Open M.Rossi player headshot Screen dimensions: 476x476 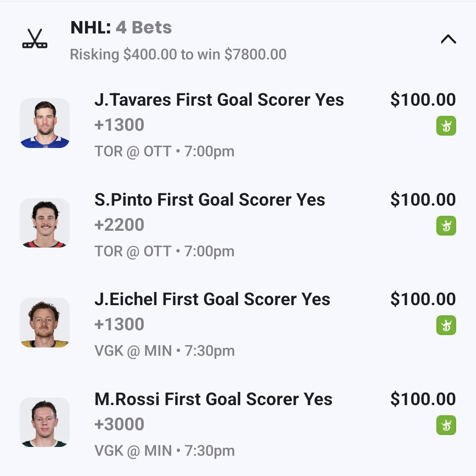click(45, 422)
